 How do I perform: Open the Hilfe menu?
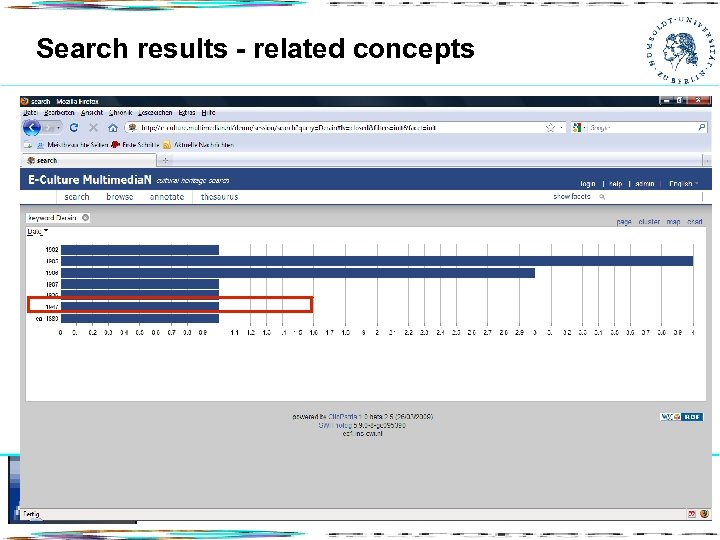click(208, 112)
